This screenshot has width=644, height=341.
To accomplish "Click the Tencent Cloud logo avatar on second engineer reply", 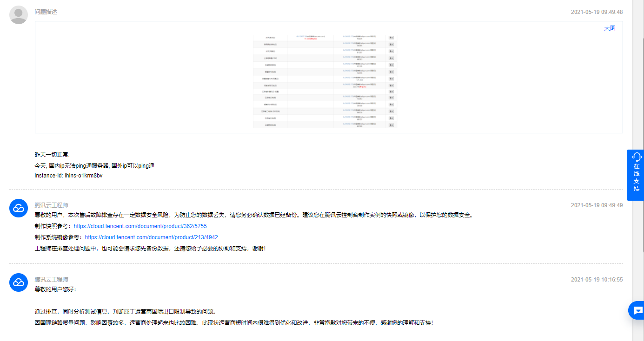I will (18, 282).
